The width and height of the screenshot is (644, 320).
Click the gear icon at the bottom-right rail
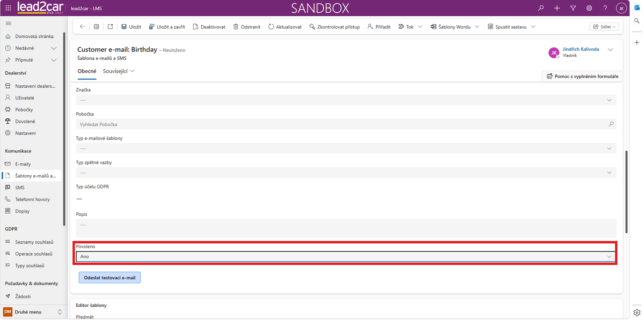click(637, 312)
